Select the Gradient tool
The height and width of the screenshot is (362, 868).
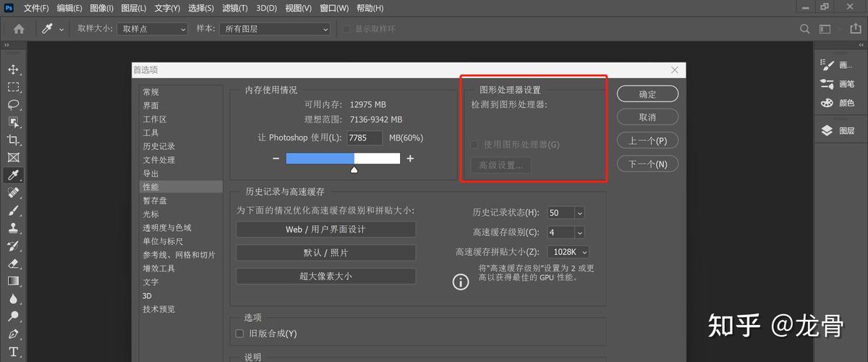coord(13,281)
